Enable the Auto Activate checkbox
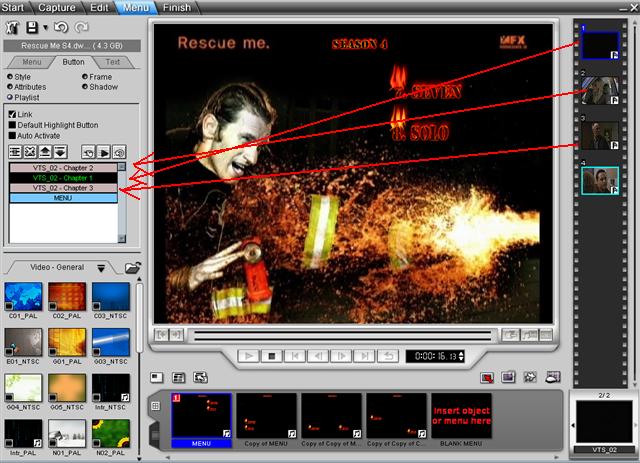The image size is (640, 463). point(12,136)
